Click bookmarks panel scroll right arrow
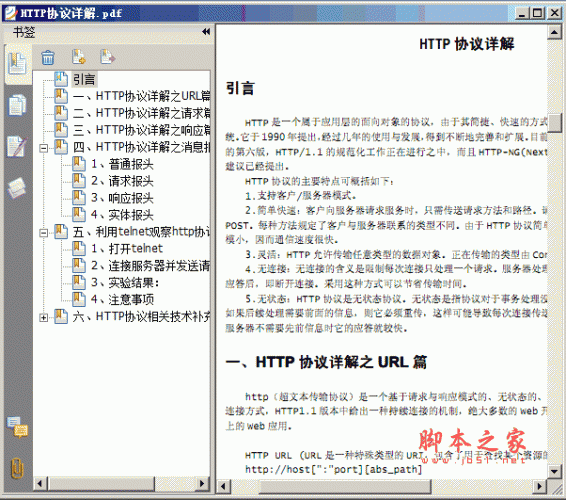The height and width of the screenshot is (500, 566). pyautogui.click(x=202, y=484)
